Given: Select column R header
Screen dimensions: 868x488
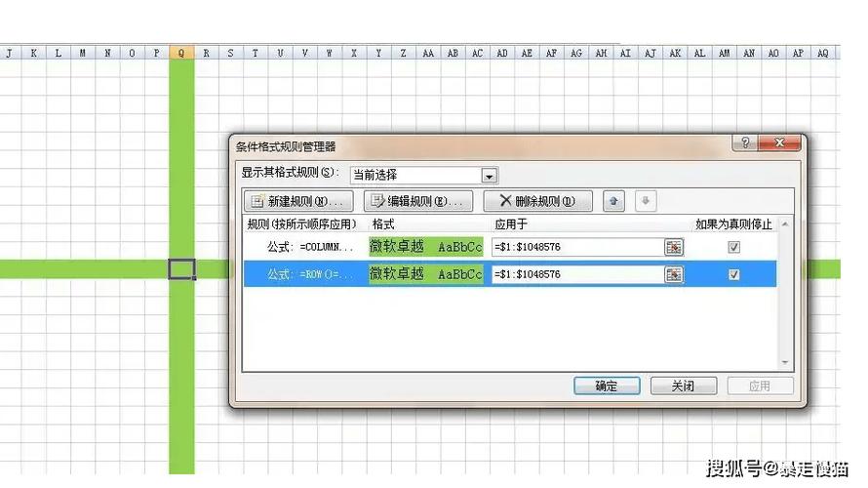Looking at the screenshot, I should click(x=207, y=53).
